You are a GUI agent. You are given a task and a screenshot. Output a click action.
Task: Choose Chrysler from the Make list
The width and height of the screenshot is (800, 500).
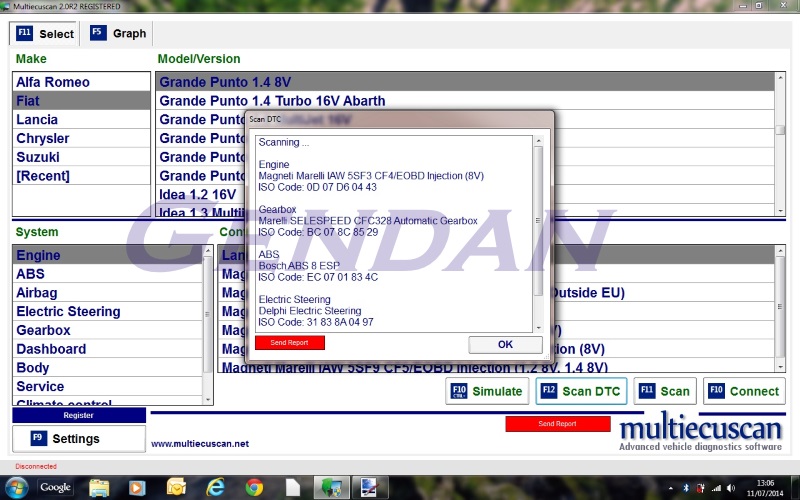click(x=81, y=138)
